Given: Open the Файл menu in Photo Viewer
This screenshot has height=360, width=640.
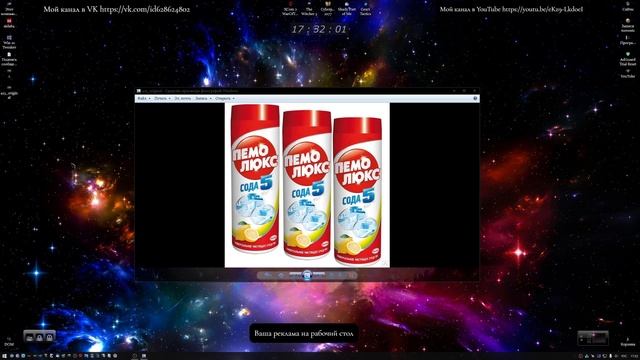Looking at the screenshot, I should click(x=143, y=98).
